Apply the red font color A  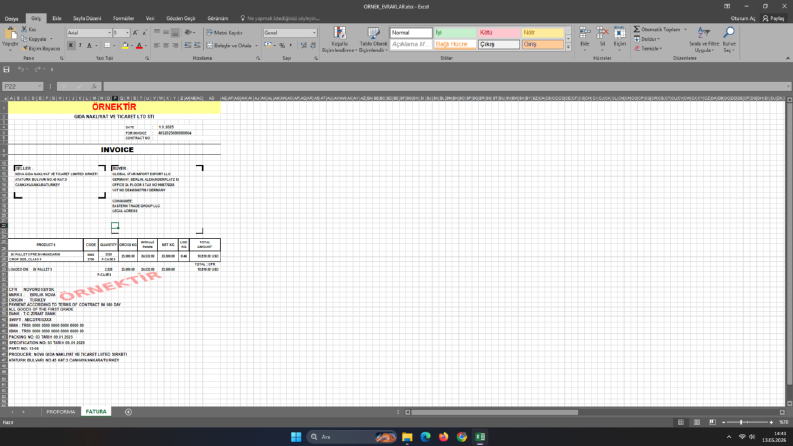[139, 46]
